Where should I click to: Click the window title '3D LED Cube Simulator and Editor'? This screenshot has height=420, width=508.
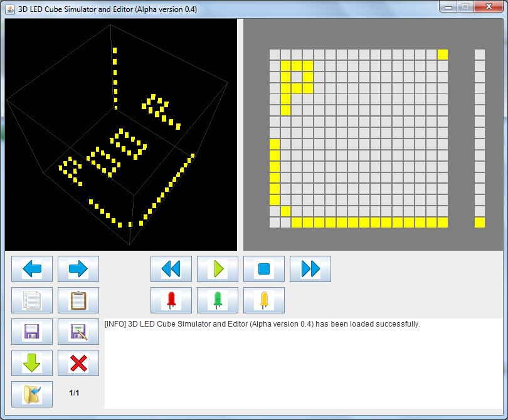pyautogui.click(x=108, y=9)
